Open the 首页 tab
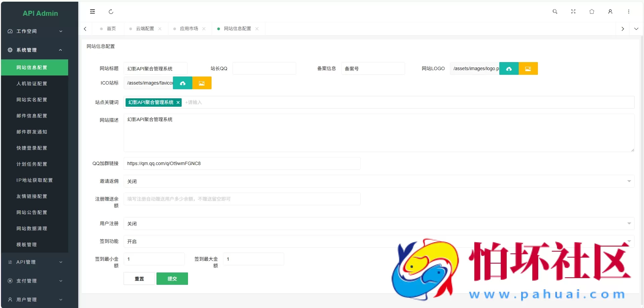The height and width of the screenshot is (308, 644). coord(111,29)
